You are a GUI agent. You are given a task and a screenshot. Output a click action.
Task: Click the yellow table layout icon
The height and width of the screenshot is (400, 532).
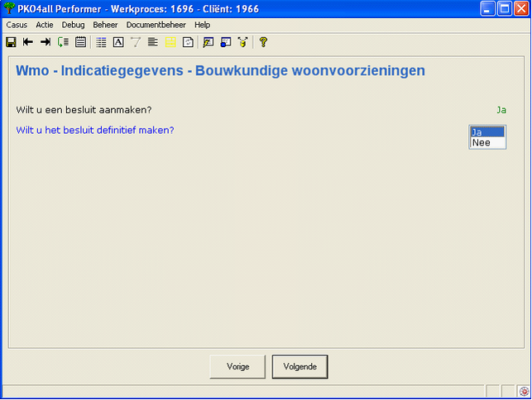(x=170, y=42)
